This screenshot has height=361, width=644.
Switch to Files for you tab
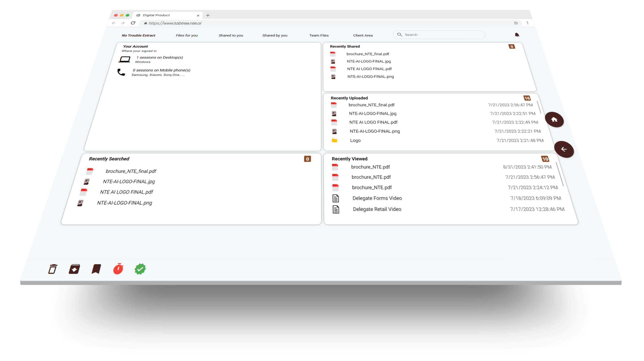point(187,35)
